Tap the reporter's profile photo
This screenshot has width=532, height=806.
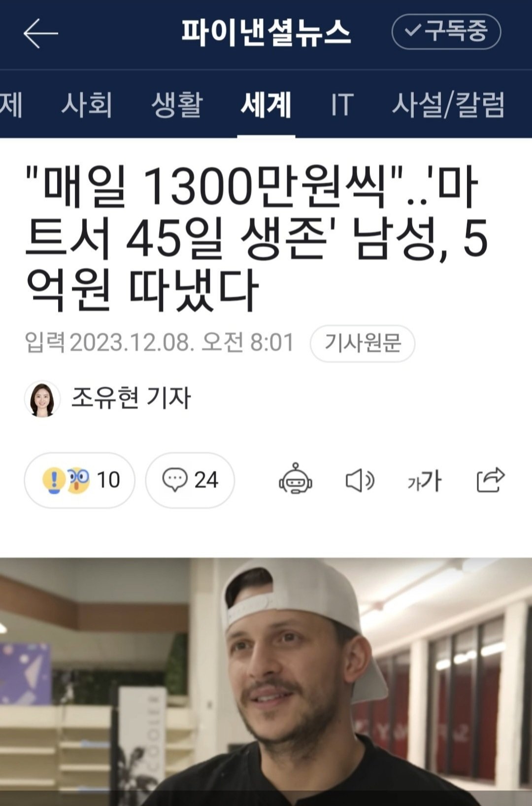[42, 399]
